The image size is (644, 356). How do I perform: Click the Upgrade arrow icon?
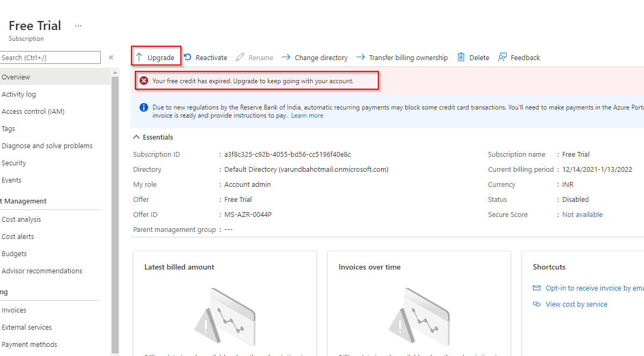point(139,57)
